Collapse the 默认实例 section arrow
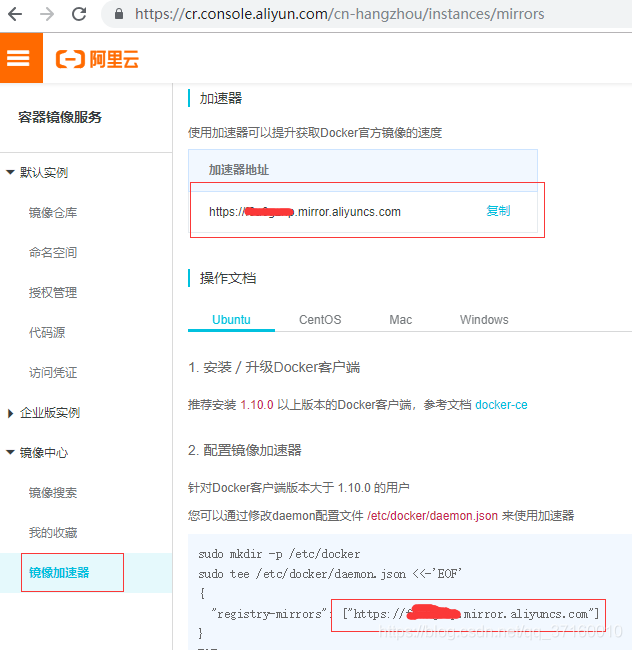 [x=10, y=172]
